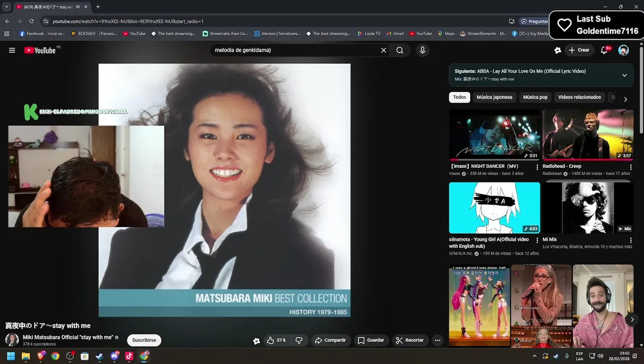
Task: Click the Compartir share button
Action: coord(330,340)
